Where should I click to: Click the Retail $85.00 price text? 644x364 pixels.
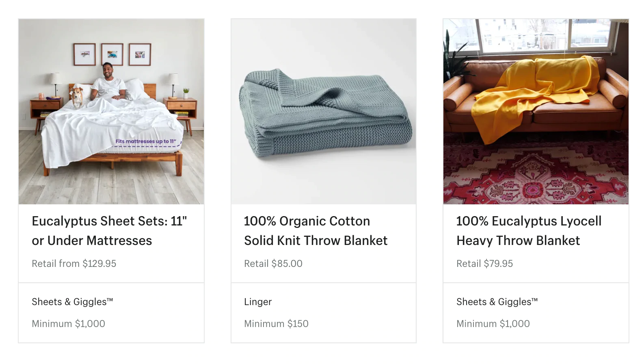click(x=273, y=264)
